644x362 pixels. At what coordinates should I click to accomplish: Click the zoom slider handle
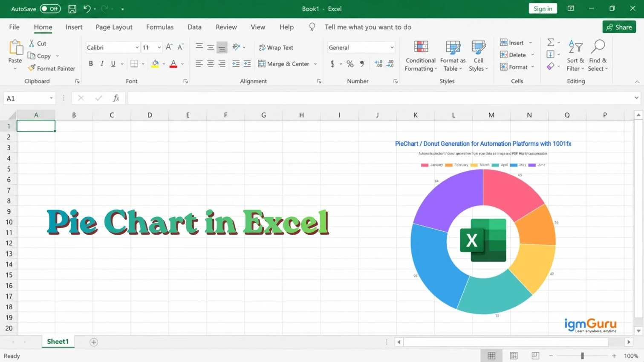[x=582, y=356]
